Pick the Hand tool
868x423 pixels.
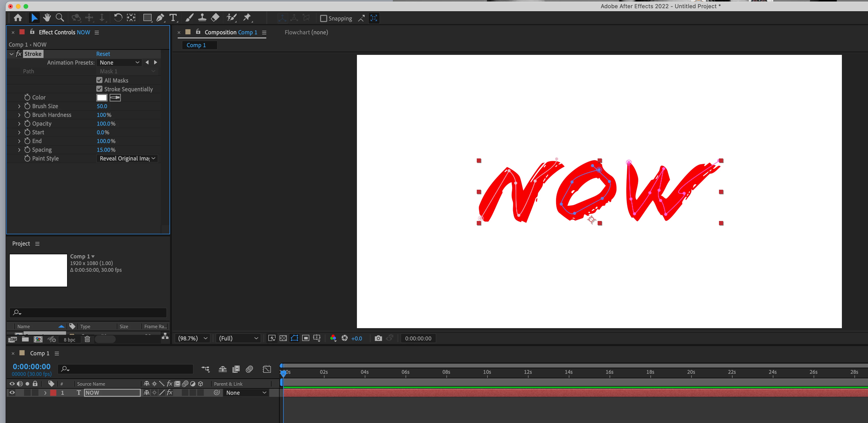47,17
